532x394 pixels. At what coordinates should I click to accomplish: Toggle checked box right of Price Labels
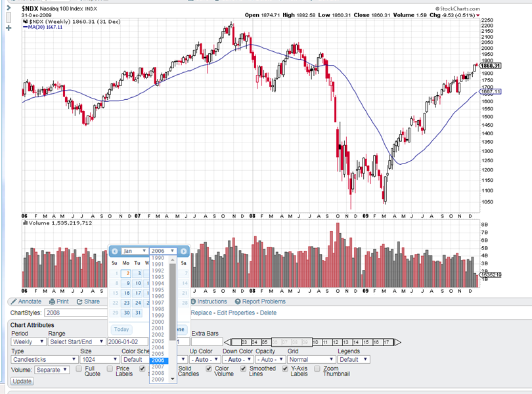tap(143, 368)
